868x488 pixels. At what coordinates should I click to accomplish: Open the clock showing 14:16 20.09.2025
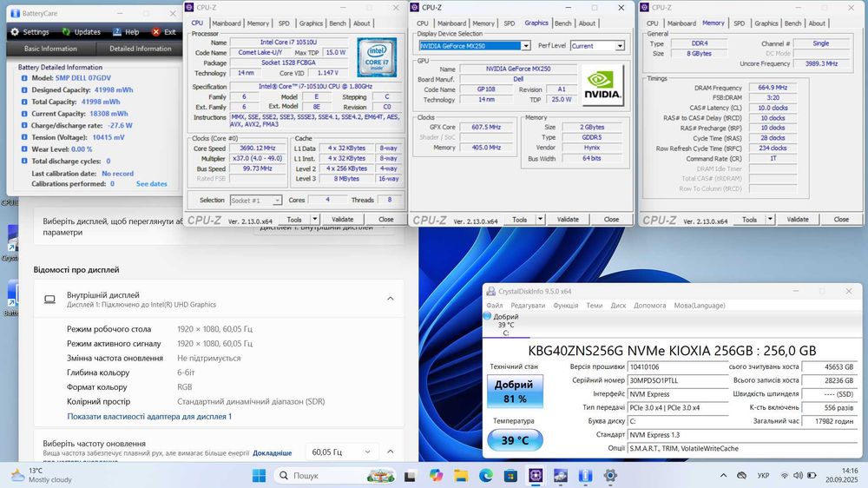click(x=841, y=475)
